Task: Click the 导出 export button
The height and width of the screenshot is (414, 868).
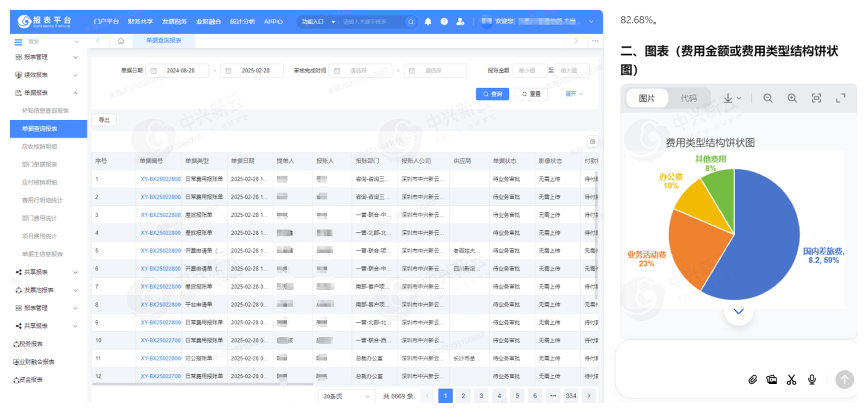Action: 104,120
